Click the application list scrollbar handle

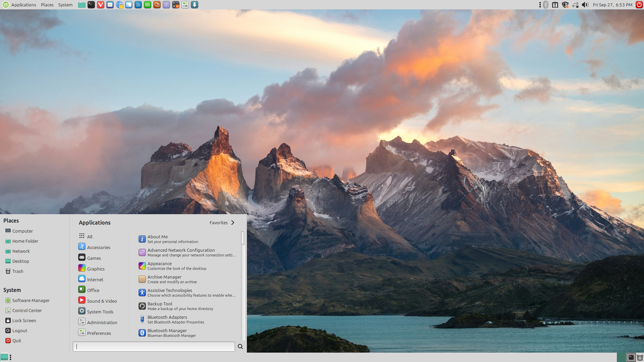(243, 238)
